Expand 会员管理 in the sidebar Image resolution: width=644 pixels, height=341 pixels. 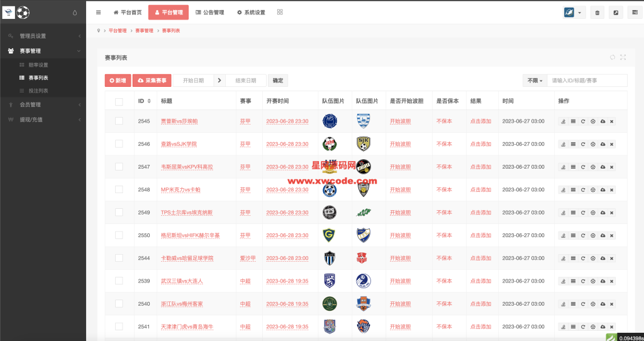[43, 104]
